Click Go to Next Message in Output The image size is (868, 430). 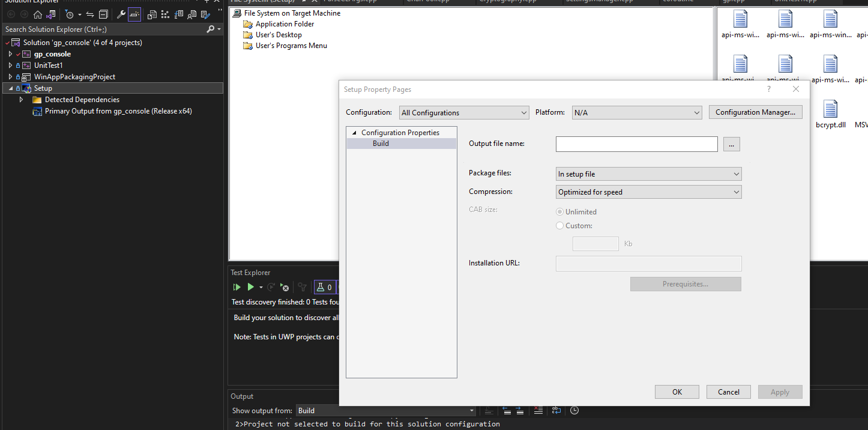[x=520, y=411]
